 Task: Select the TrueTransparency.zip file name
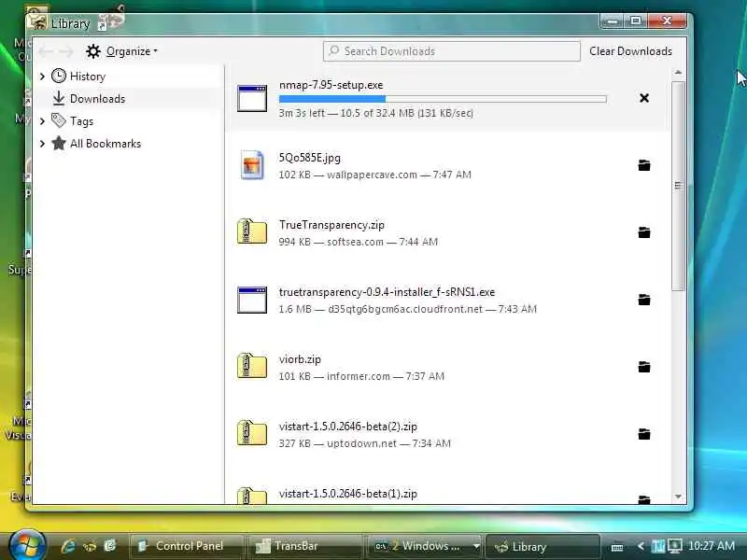point(331,225)
